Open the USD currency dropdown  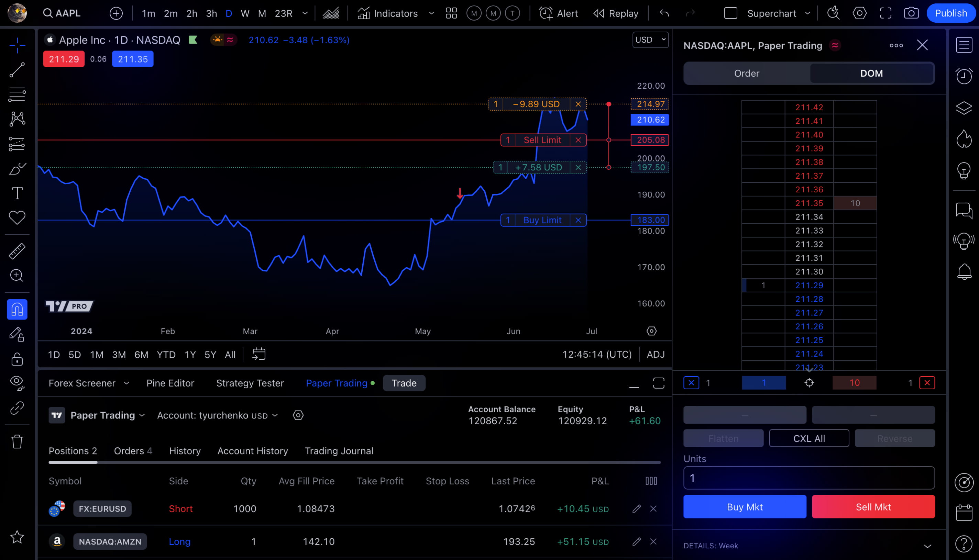click(650, 40)
